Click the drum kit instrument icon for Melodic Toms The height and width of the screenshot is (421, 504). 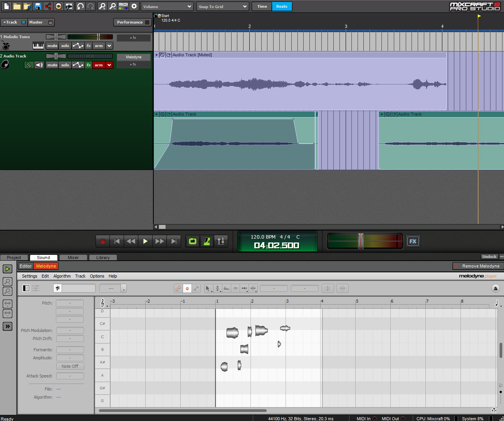click(5, 46)
